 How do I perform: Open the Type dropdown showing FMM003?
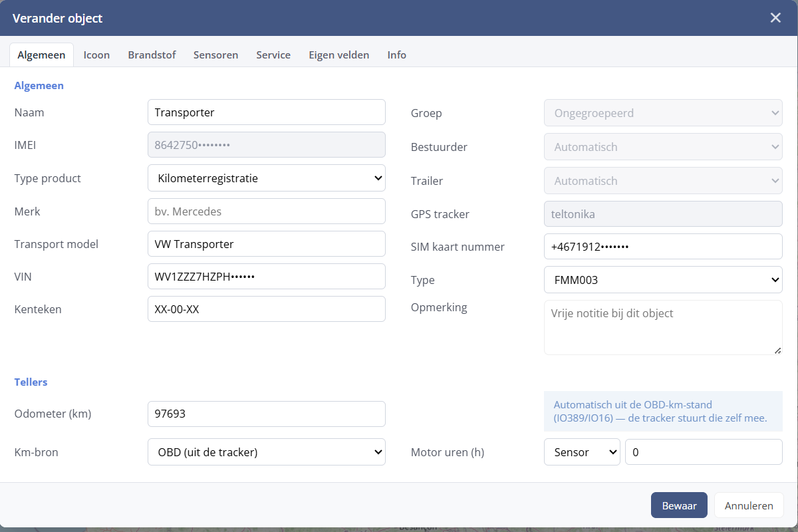[x=663, y=280]
